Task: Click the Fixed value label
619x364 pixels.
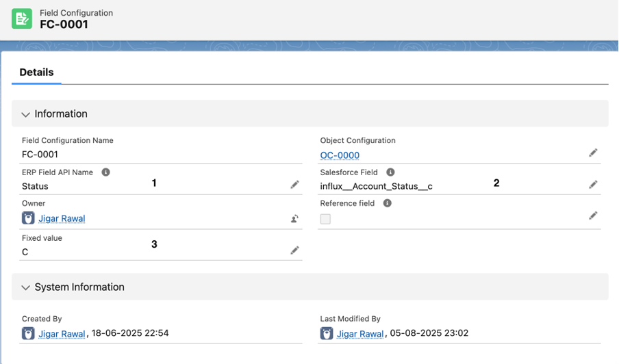Action: pos(42,238)
